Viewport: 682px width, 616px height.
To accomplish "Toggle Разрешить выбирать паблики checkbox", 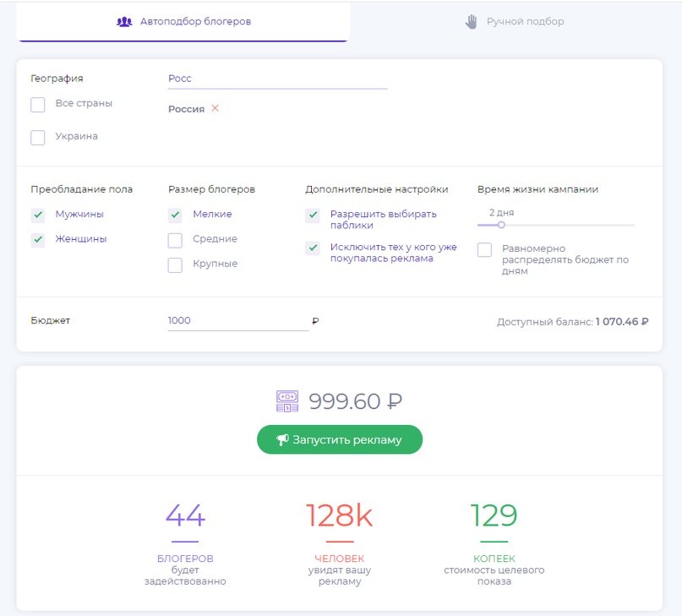I will [313, 215].
